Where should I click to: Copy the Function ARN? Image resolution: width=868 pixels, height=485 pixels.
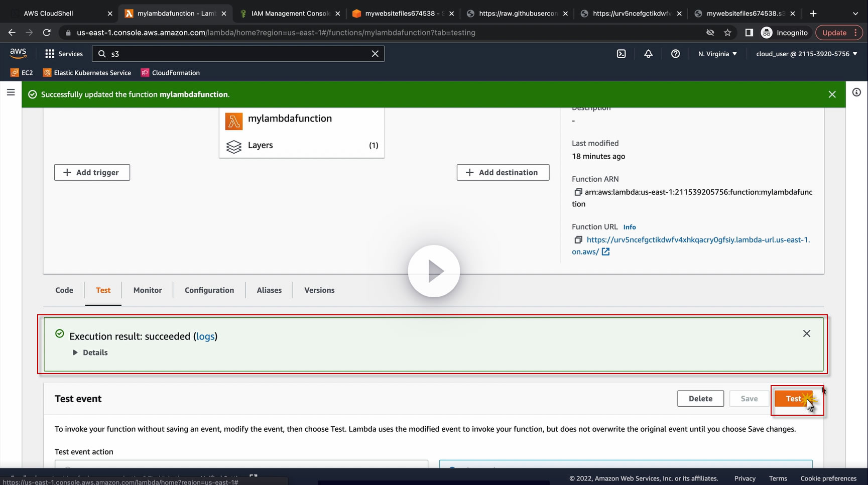(578, 192)
